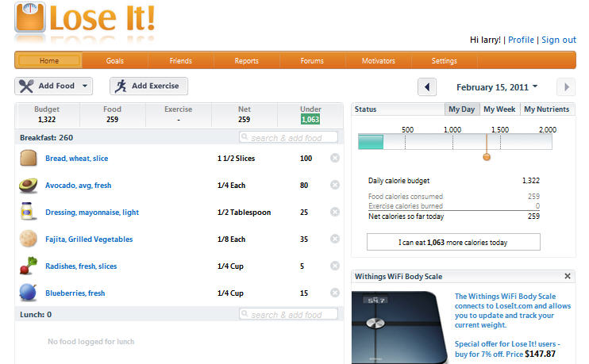Click the bread slice food icon

tap(28, 158)
